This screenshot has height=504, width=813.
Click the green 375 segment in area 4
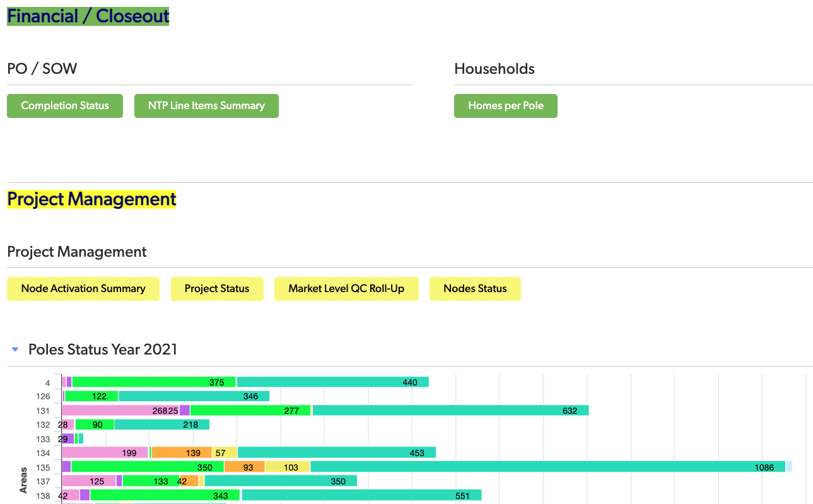click(153, 382)
